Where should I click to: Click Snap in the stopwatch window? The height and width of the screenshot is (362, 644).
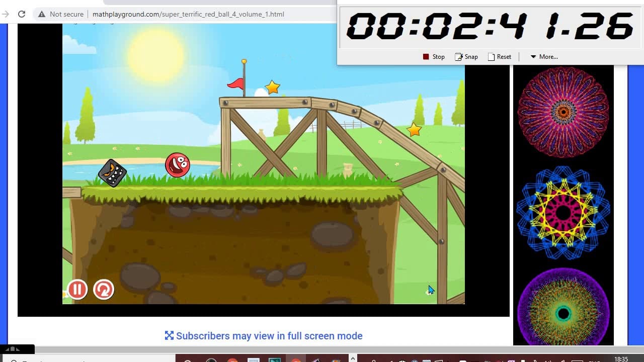(x=466, y=57)
